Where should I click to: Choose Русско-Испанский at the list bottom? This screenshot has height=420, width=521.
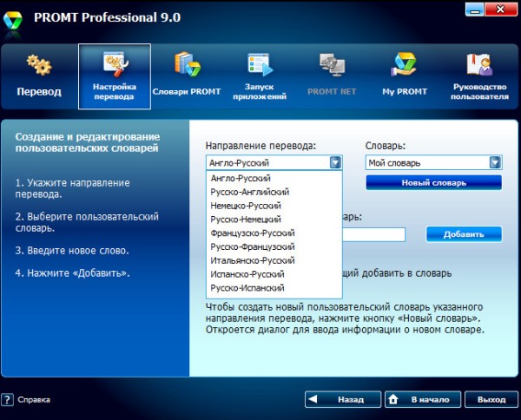[248, 288]
